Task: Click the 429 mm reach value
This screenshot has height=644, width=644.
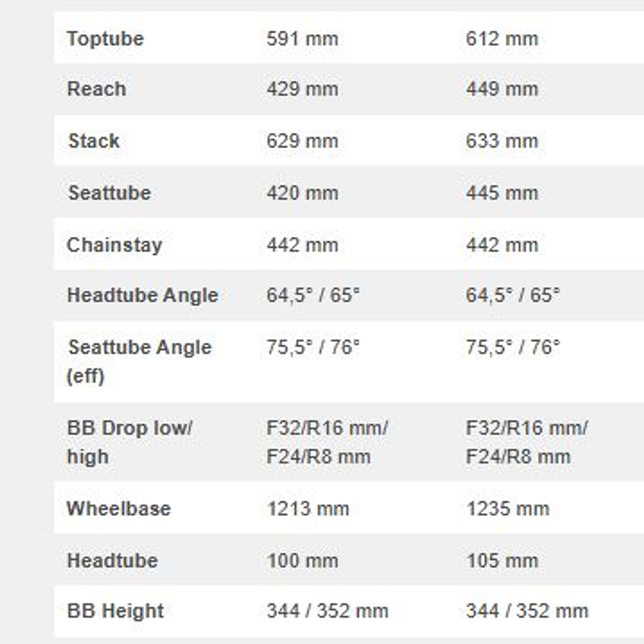Action: tap(302, 90)
